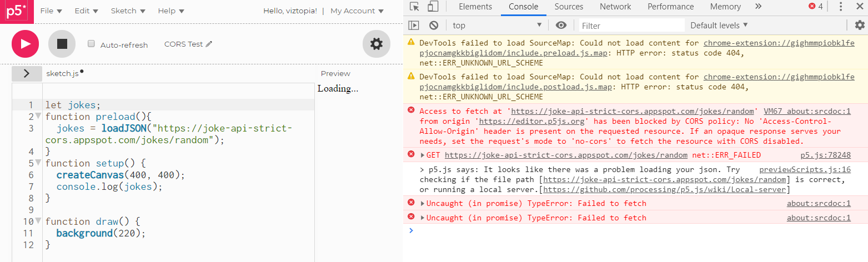This screenshot has width=868, height=262.
Task: Select the DevTools inspect element icon
Action: (x=414, y=7)
